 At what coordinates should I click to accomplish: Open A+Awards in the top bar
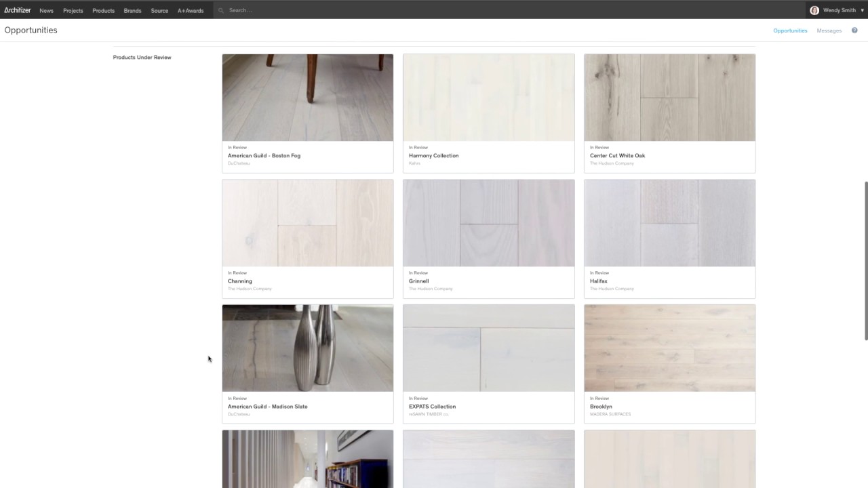coord(191,10)
